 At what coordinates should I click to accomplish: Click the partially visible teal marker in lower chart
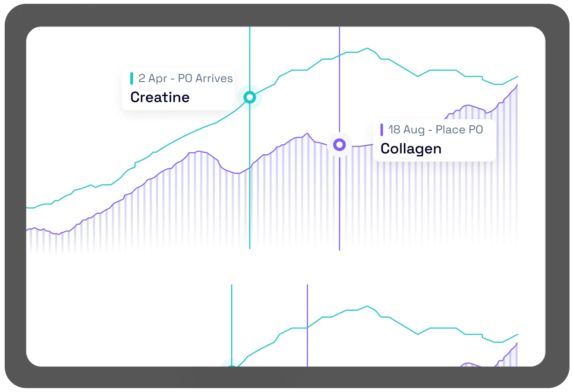point(231,365)
